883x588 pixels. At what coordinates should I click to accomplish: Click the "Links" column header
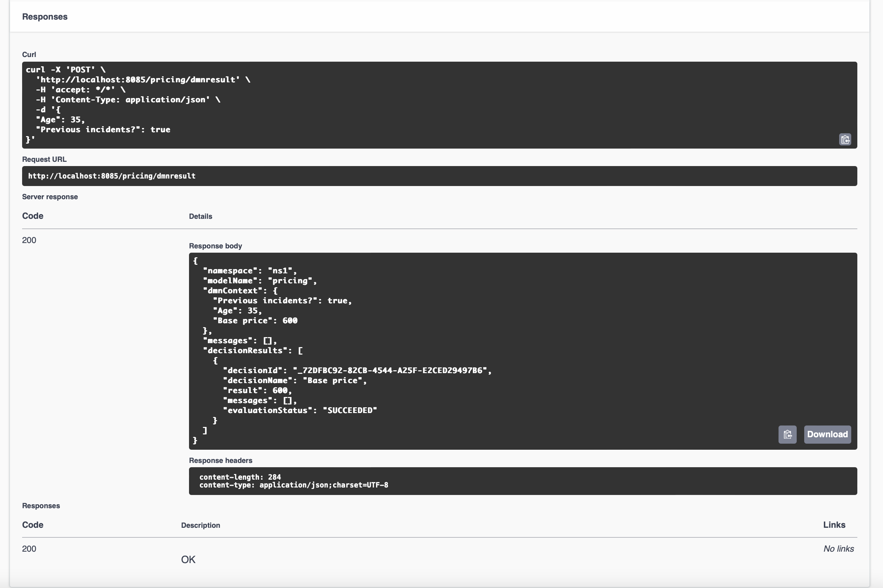click(834, 525)
